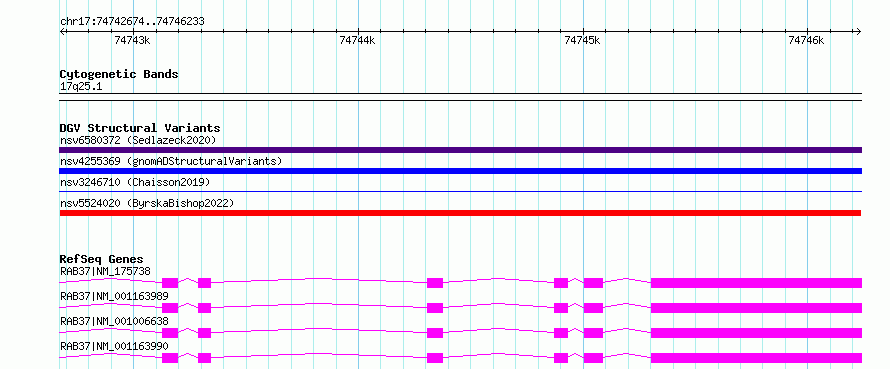Click the first exon block of NM_001006638
The image size is (890, 369).
(170, 333)
